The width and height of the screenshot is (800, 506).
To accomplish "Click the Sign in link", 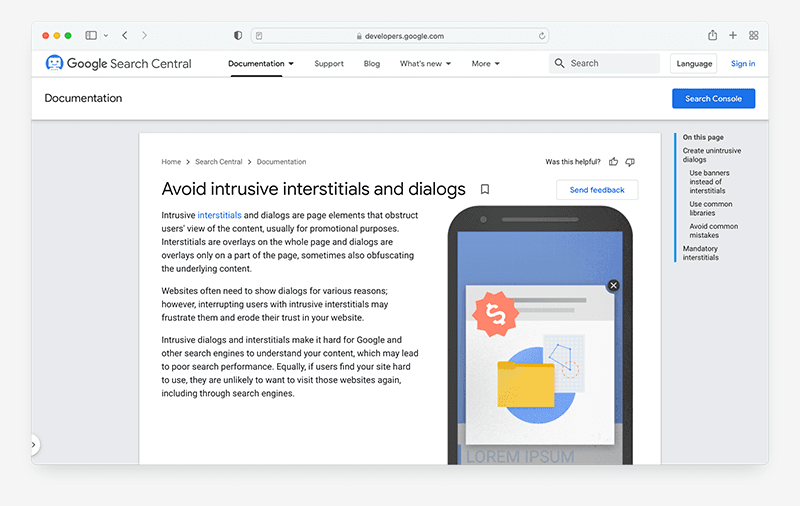I will pyautogui.click(x=743, y=64).
